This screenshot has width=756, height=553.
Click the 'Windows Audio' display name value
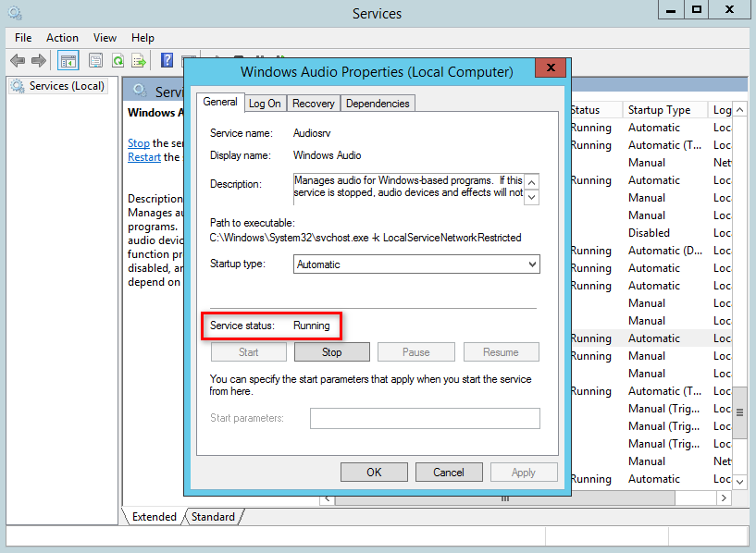pos(327,155)
